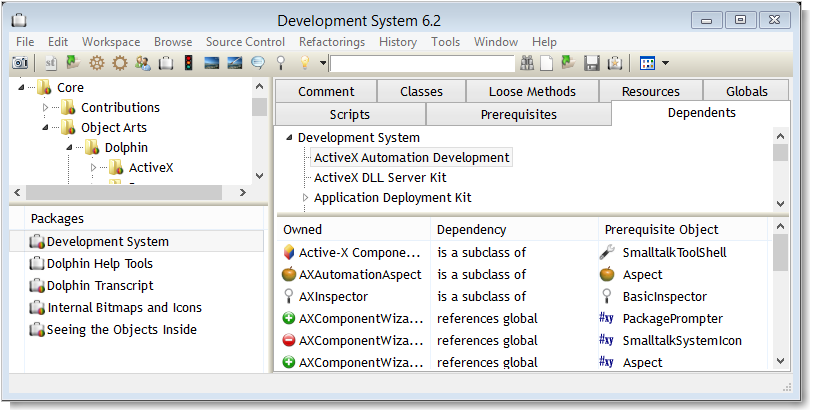
Task: Click the blank new document toolbar icon
Action: pyautogui.click(x=546, y=63)
